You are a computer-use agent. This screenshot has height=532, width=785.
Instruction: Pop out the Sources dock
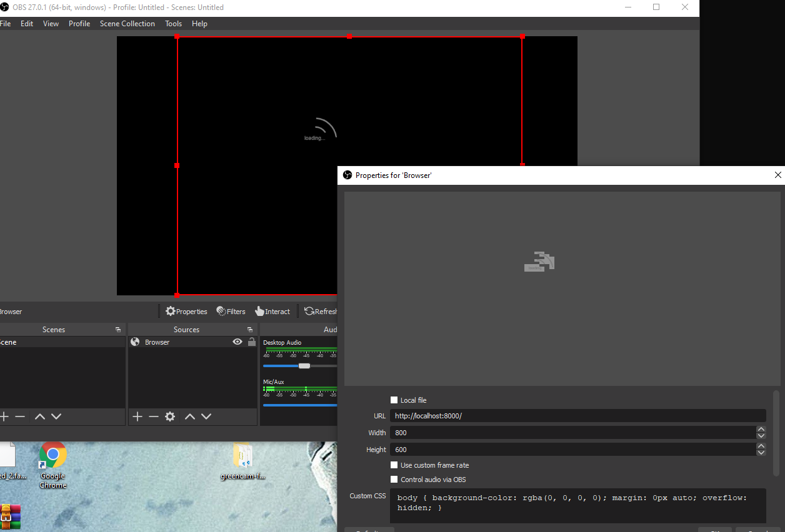click(250, 329)
